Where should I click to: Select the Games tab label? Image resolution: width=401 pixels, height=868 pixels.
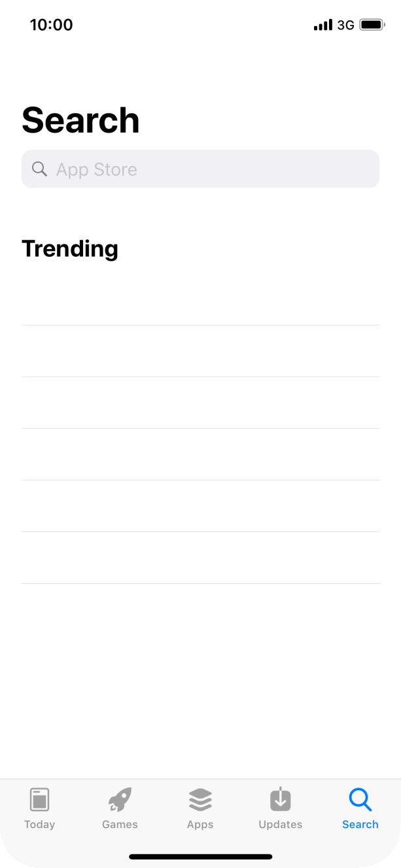[120, 824]
